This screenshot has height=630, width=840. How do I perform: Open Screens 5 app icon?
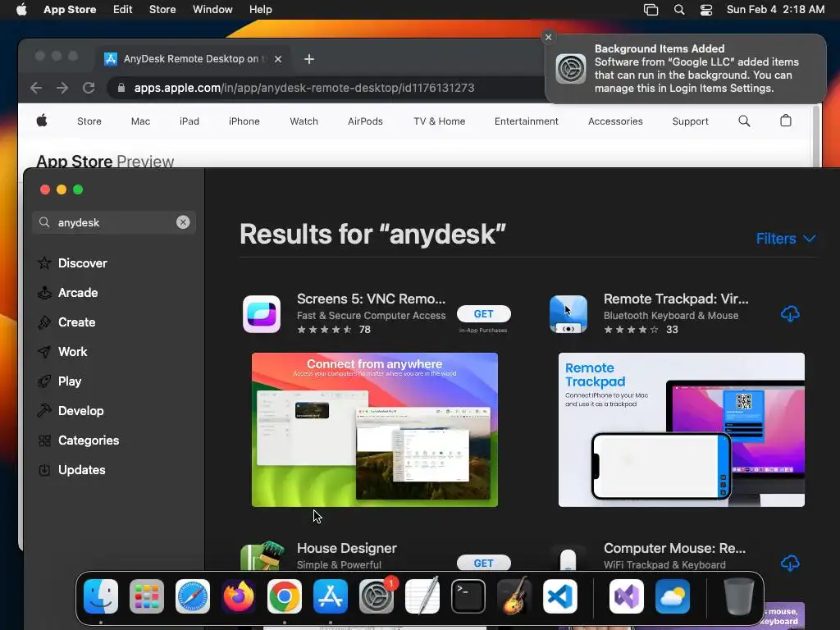(262, 314)
